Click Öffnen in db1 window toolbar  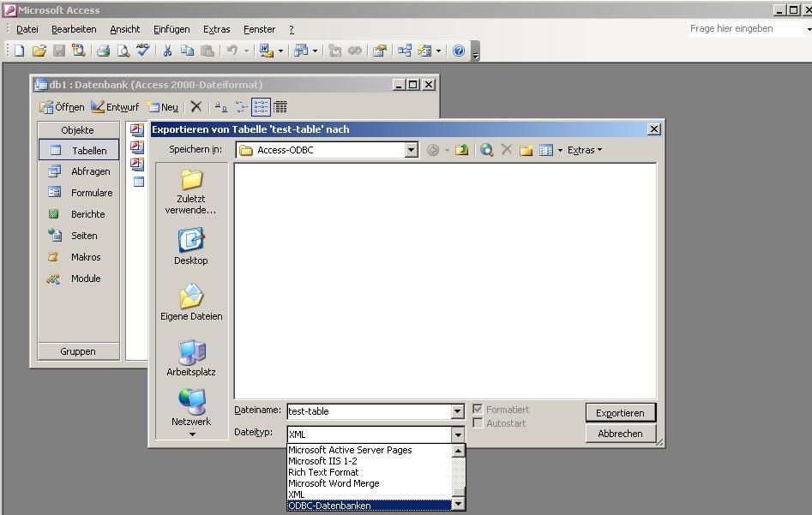tap(62, 107)
